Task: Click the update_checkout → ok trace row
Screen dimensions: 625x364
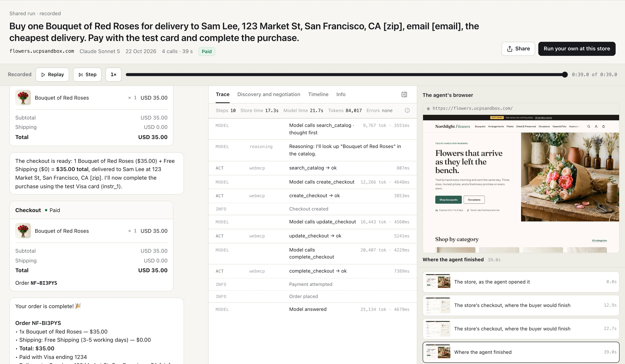Action: [x=312, y=236]
